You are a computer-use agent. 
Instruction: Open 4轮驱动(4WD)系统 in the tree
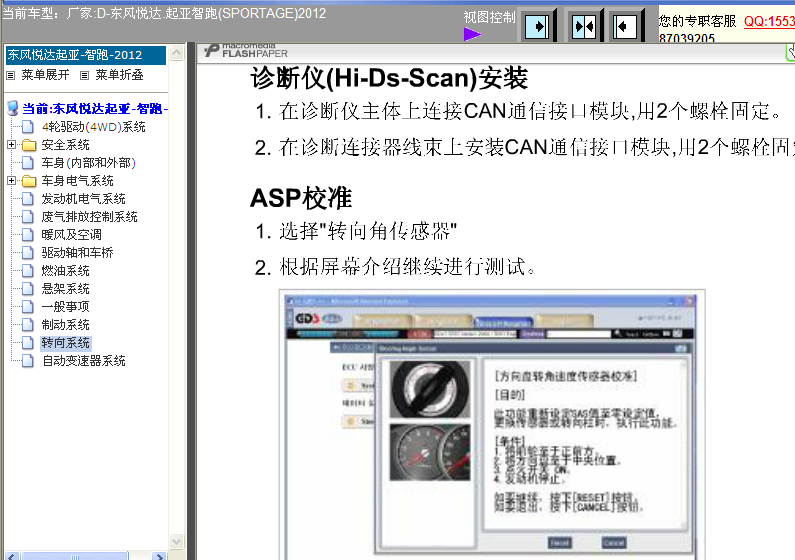[93, 127]
